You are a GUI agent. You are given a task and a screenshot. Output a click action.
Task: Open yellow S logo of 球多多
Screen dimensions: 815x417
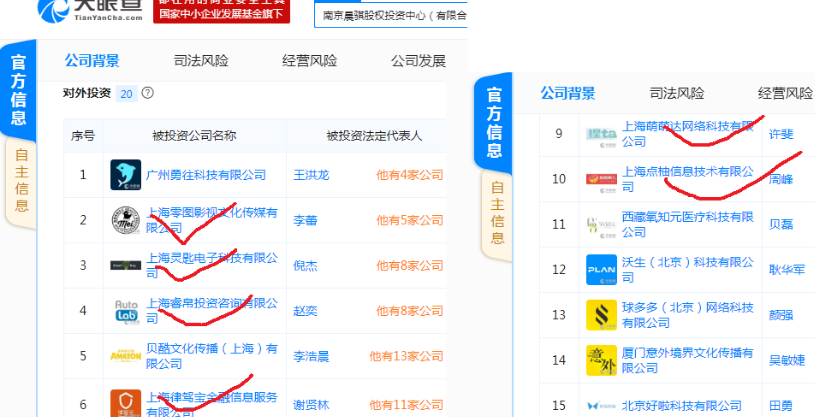coord(601,315)
